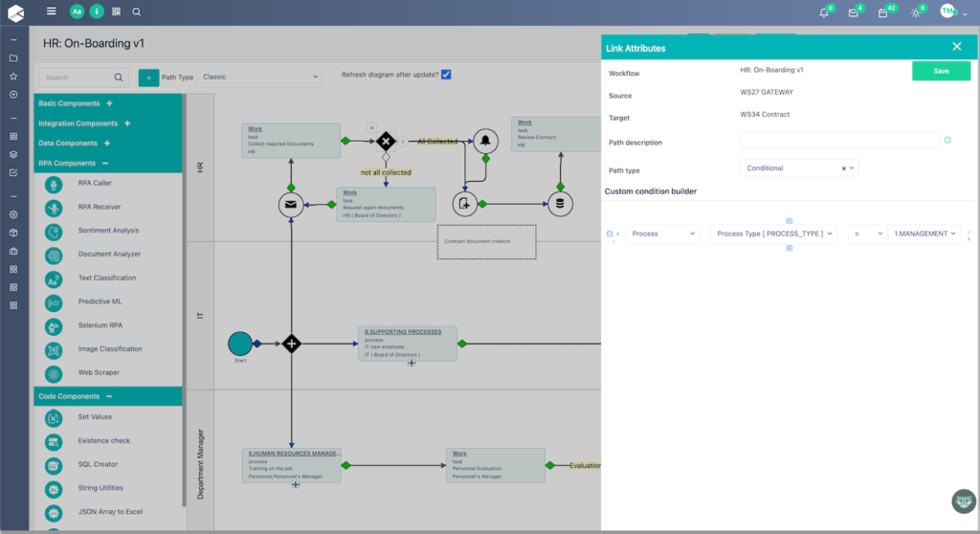Click the exclusive X gateway in diagram

386,141
